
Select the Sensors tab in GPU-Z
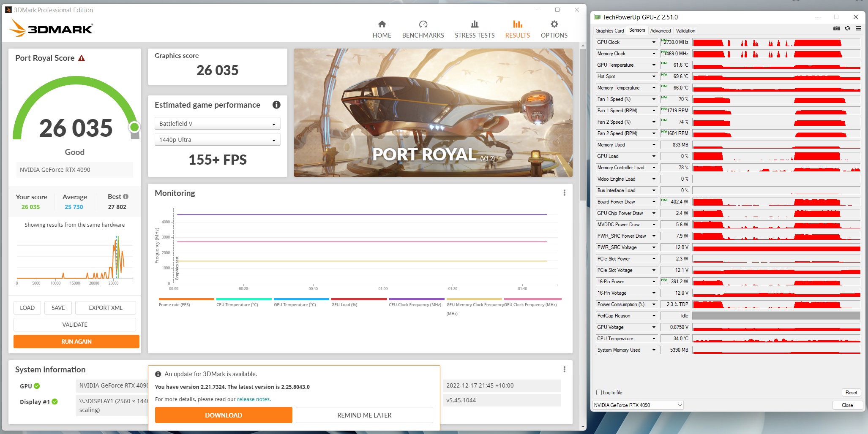coord(637,30)
